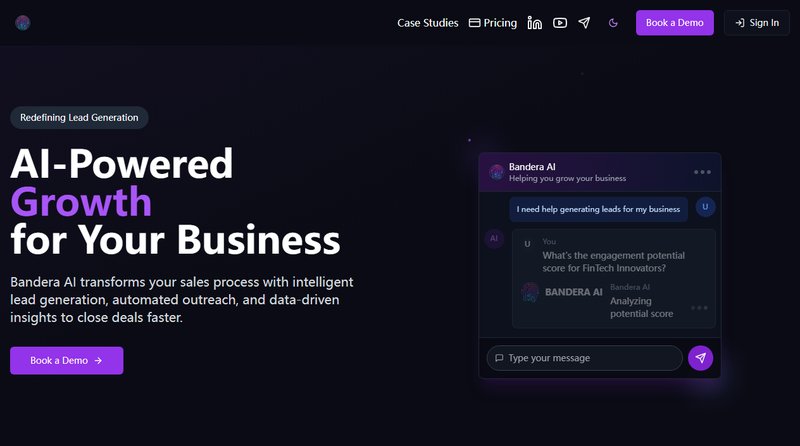Go to the Case Studies page

[427, 23]
